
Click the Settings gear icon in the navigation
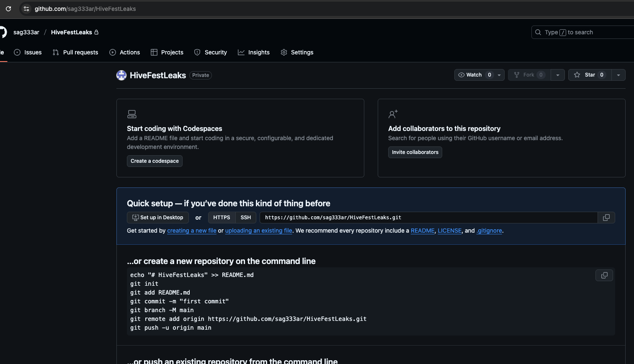tap(283, 52)
